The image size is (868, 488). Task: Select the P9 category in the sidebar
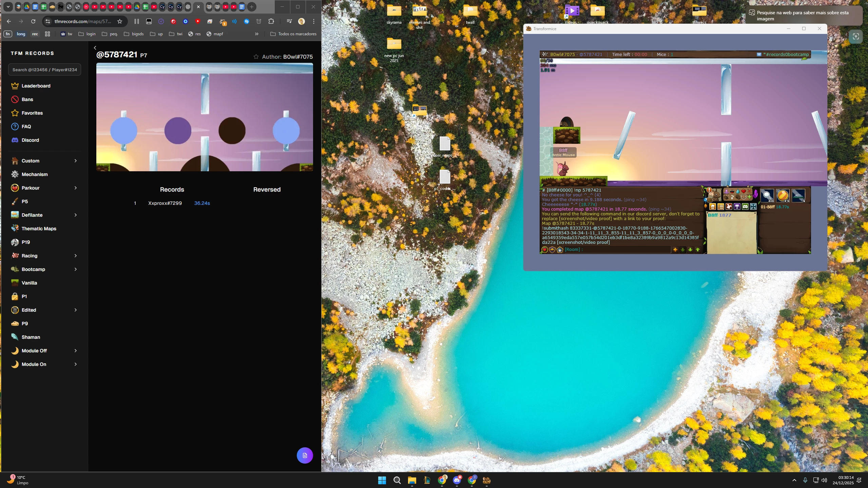point(44,324)
